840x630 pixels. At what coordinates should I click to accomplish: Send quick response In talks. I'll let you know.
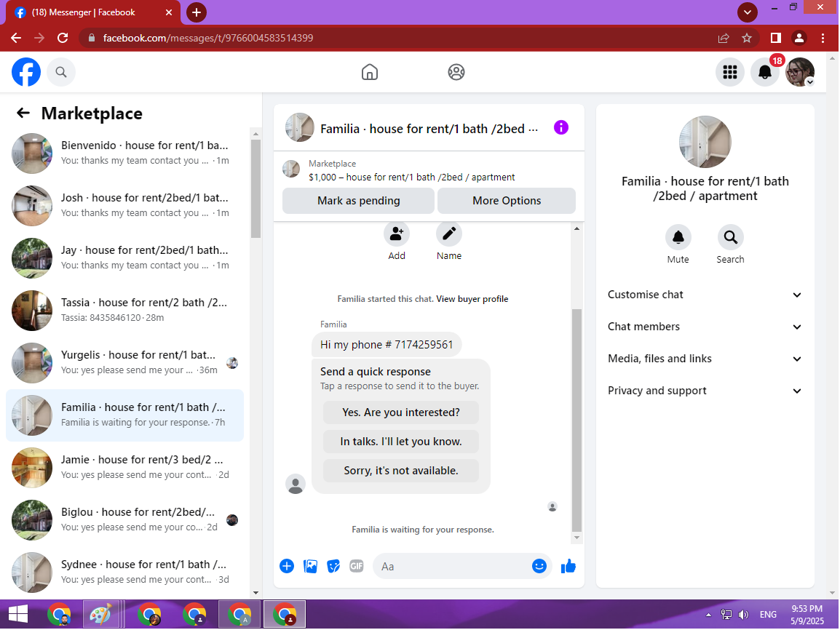(401, 442)
